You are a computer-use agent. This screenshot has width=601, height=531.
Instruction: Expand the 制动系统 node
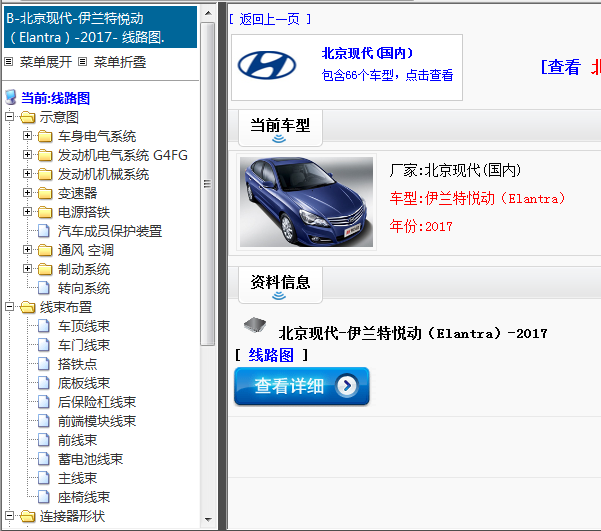click(27, 268)
